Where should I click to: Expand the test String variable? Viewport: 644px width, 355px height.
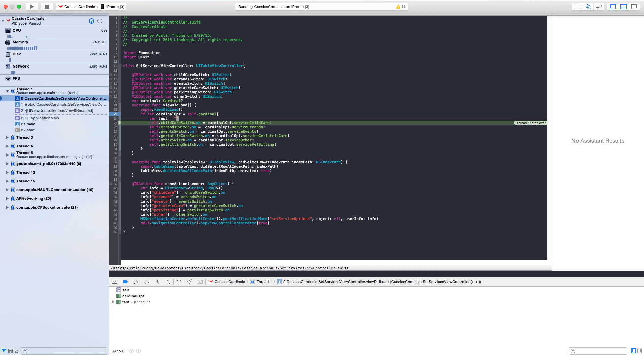click(x=113, y=302)
